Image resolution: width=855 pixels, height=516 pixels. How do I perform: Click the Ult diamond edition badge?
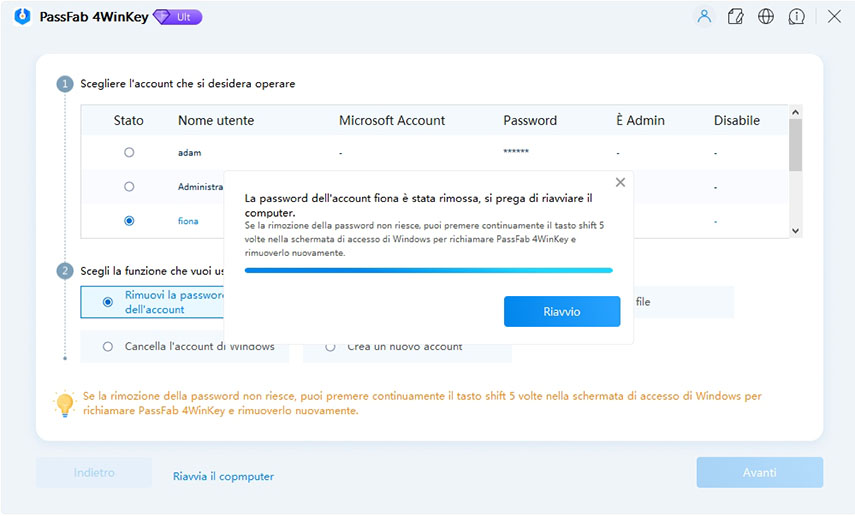tap(177, 17)
